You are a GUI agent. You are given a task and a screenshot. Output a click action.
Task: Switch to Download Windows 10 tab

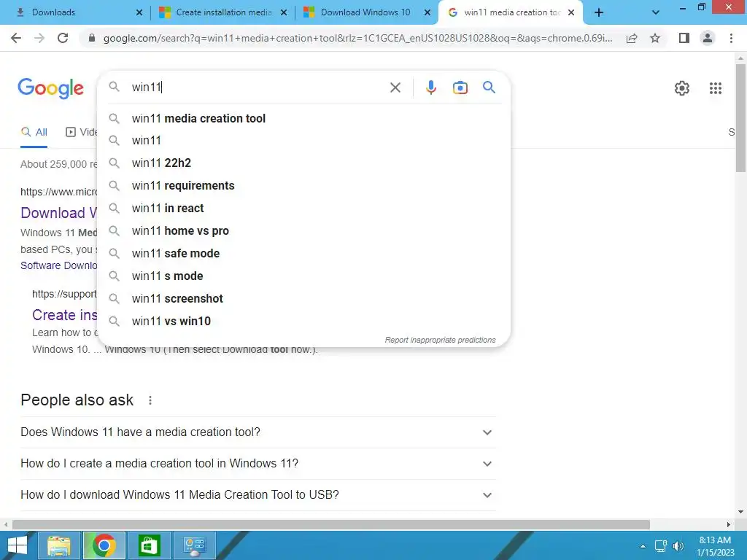pyautogui.click(x=365, y=12)
